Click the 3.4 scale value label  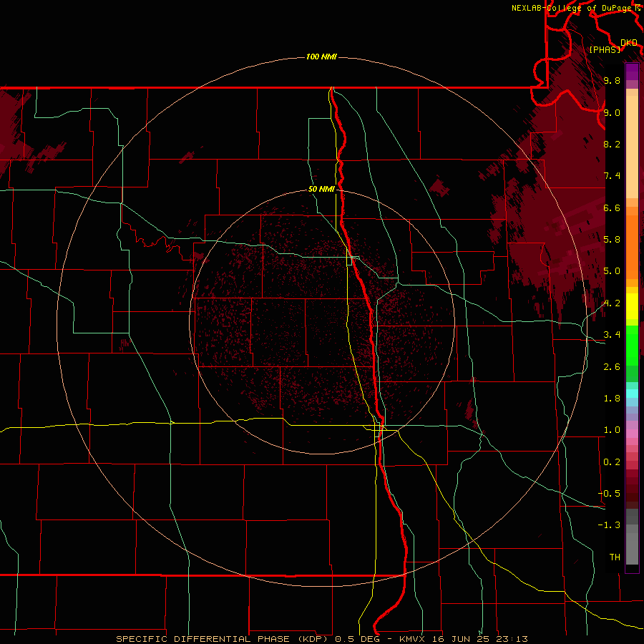[612, 334]
